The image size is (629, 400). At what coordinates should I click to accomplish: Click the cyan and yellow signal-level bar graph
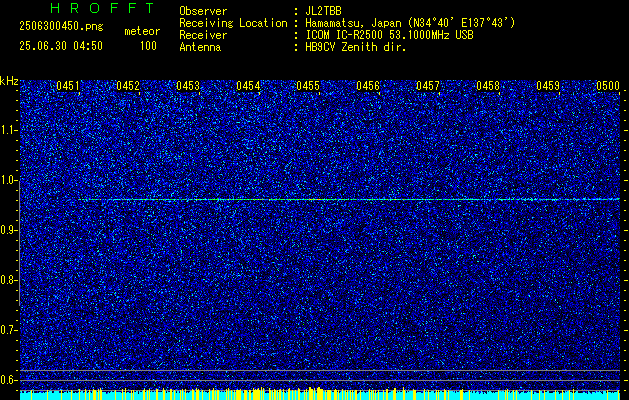(x=320, y=394)
